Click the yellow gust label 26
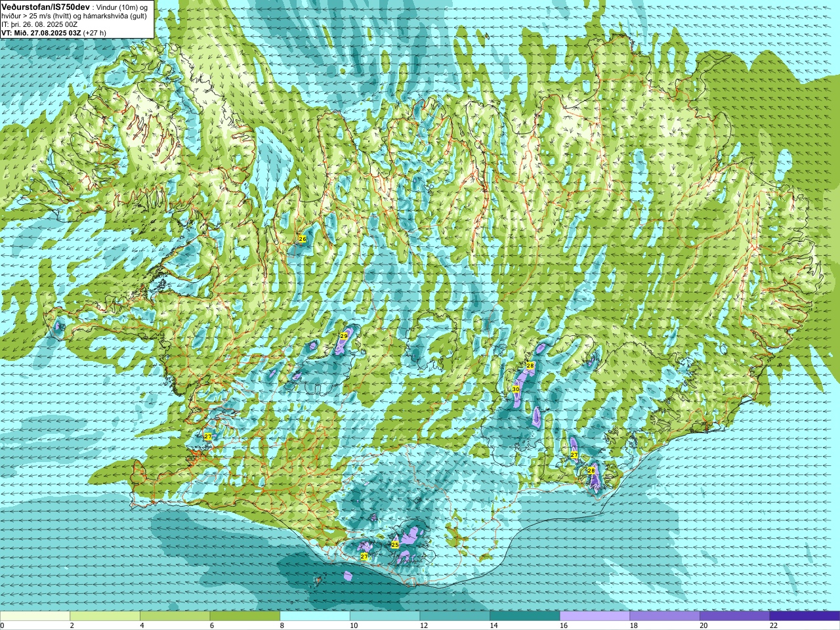 [x=302, y=239]
